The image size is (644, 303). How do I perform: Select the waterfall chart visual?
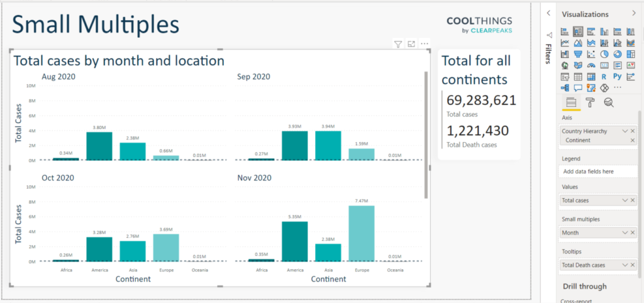click(565, 54)
